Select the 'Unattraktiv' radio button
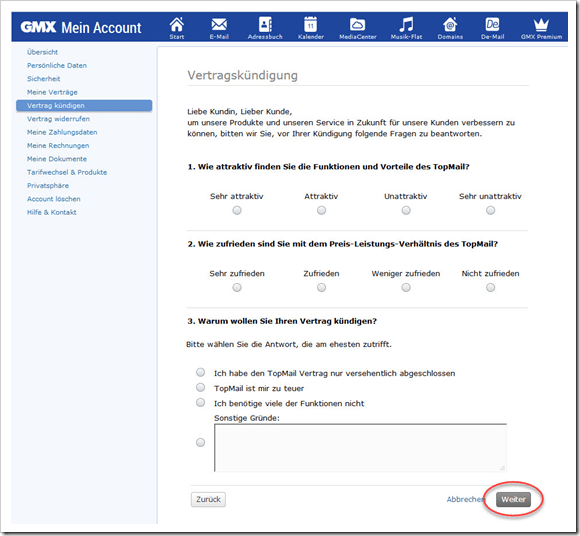 click(406, 210)
